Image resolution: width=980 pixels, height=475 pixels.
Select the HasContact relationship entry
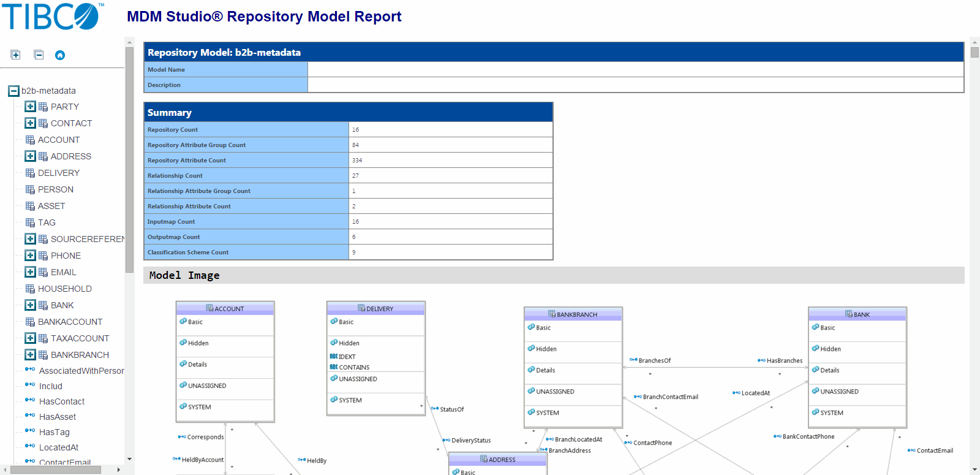pyautogui.click(x=62, y=401)
